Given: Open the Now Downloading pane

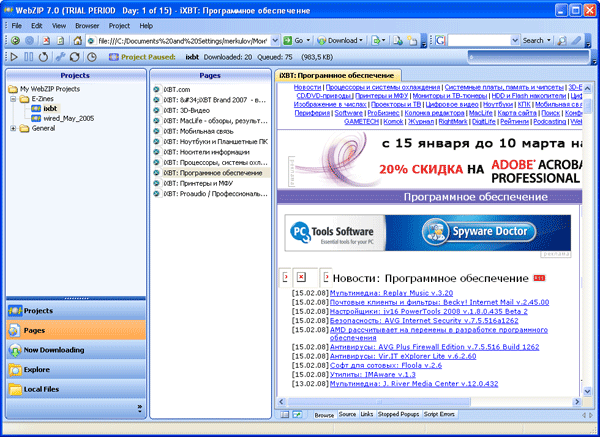Looking at the screenshot, I should pyautogui.click(x=76, y=350).
